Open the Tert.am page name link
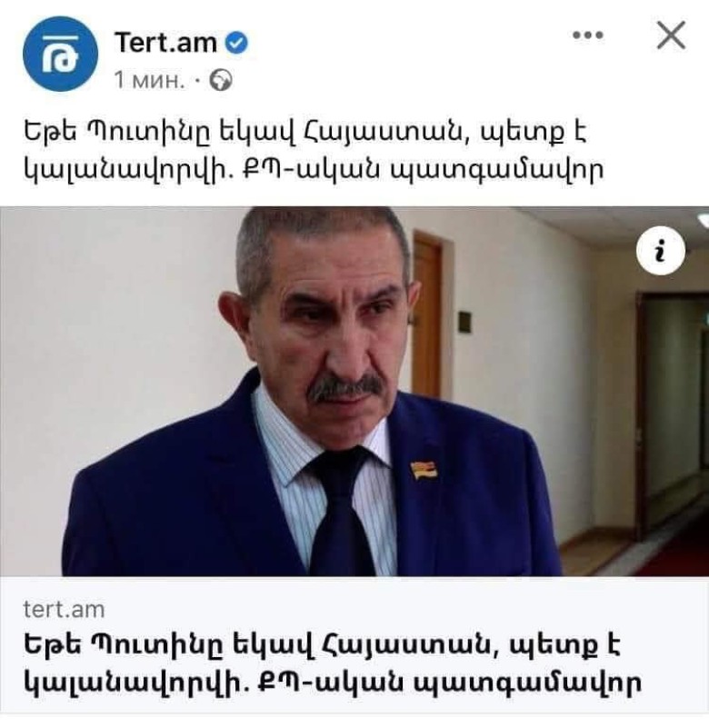This screenshot has width=709, height=728. click(165, 43)
